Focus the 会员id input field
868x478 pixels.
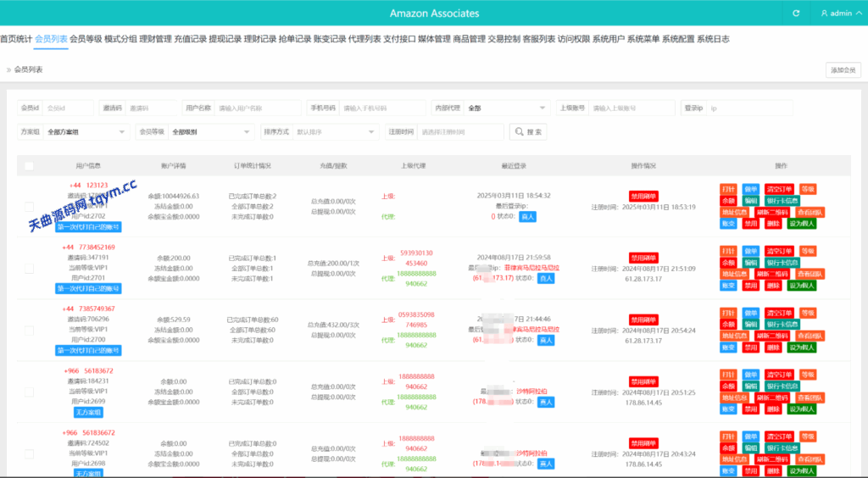[68, 108]
